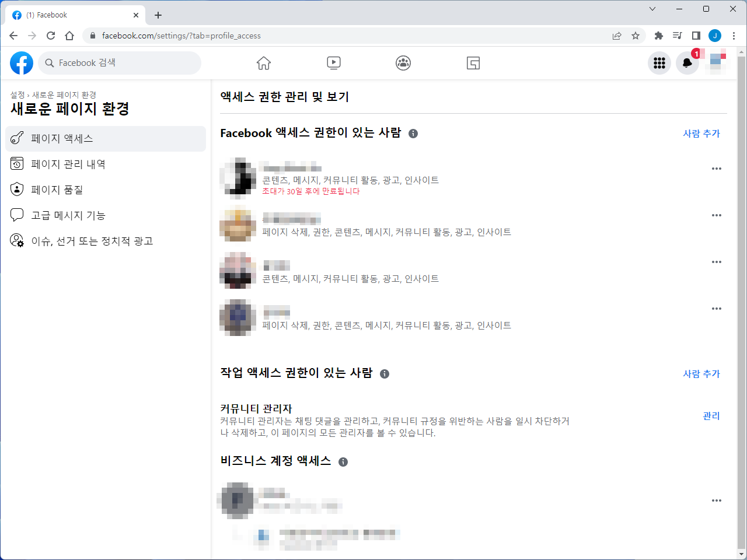
Task: Open the notifications bell
Action: 687,63
